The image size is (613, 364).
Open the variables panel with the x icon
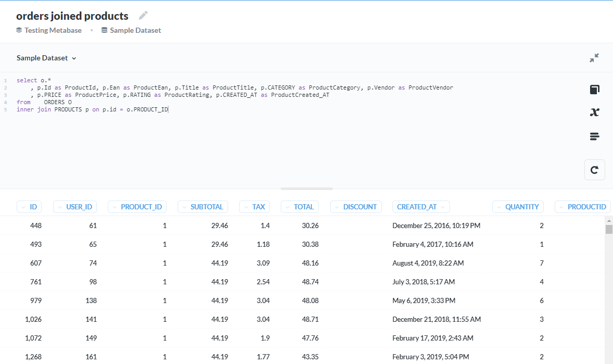595,112
